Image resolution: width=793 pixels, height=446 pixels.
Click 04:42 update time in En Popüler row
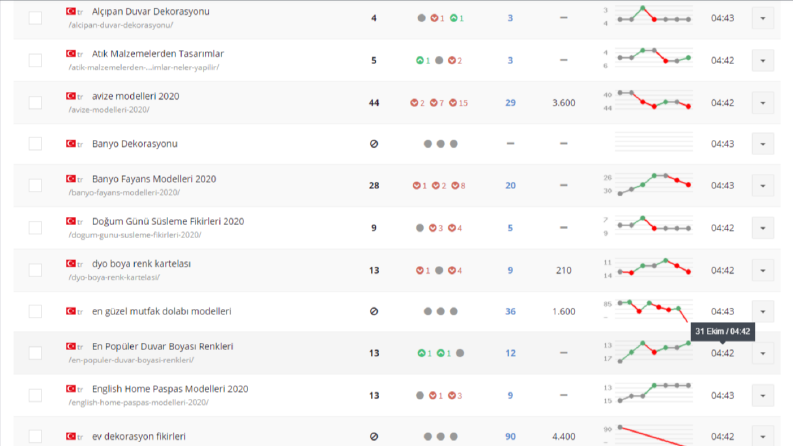point(722,353)
